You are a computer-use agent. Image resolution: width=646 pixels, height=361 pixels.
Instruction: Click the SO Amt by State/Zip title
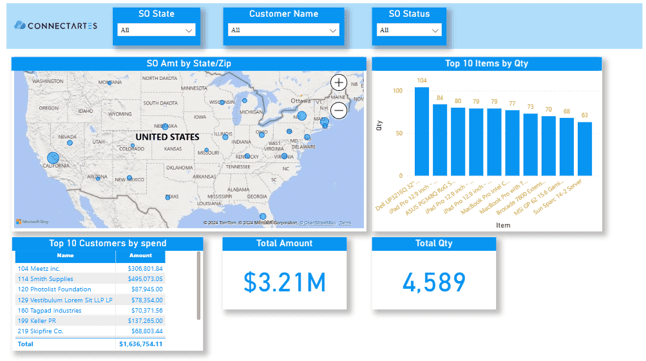click(x=189, y=63)
